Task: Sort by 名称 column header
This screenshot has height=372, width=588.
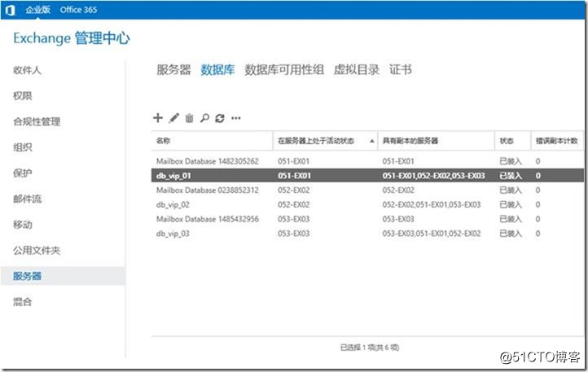Action: click(212, 141)
